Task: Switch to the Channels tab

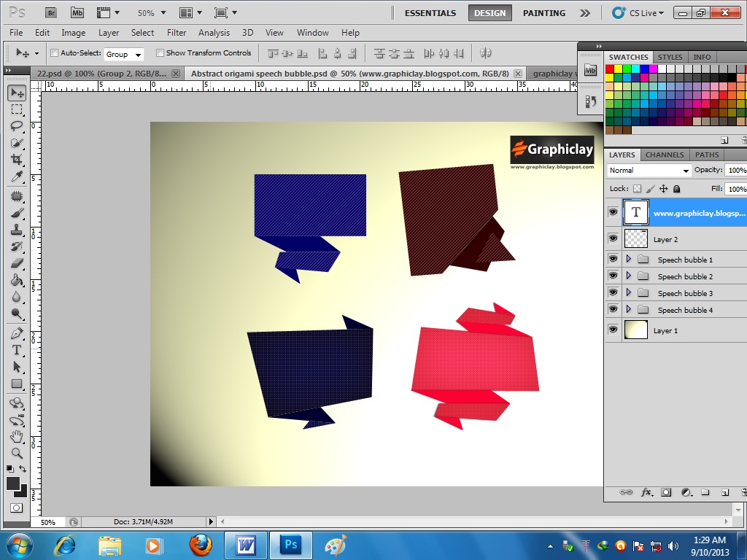Action: click(665, 155)
